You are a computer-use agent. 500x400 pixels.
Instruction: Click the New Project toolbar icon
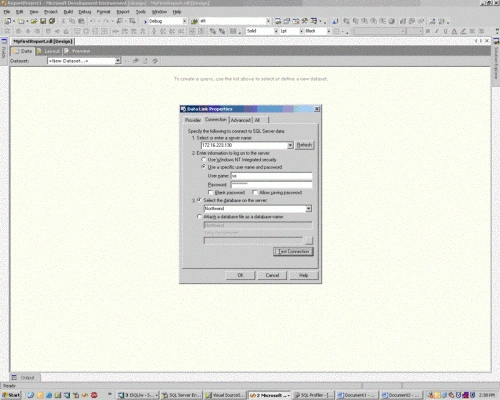click(8, 21)
